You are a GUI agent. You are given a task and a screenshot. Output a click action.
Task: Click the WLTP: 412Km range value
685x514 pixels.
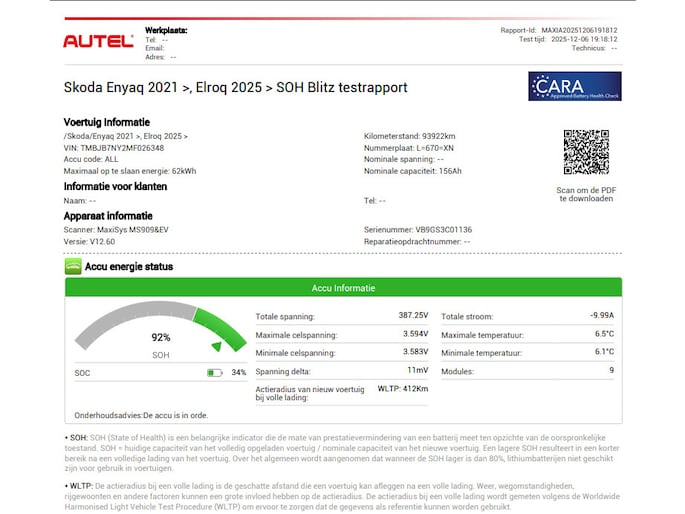[402, 389]
